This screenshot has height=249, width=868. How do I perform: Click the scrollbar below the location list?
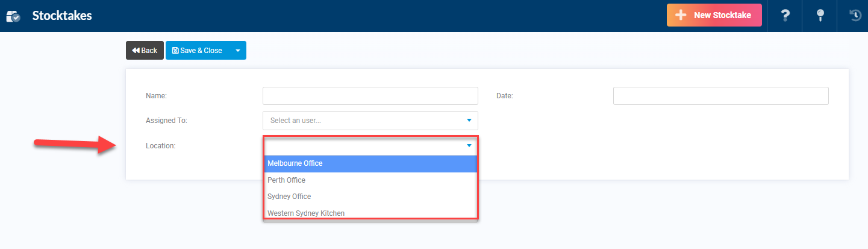click(x=370, y=221)
